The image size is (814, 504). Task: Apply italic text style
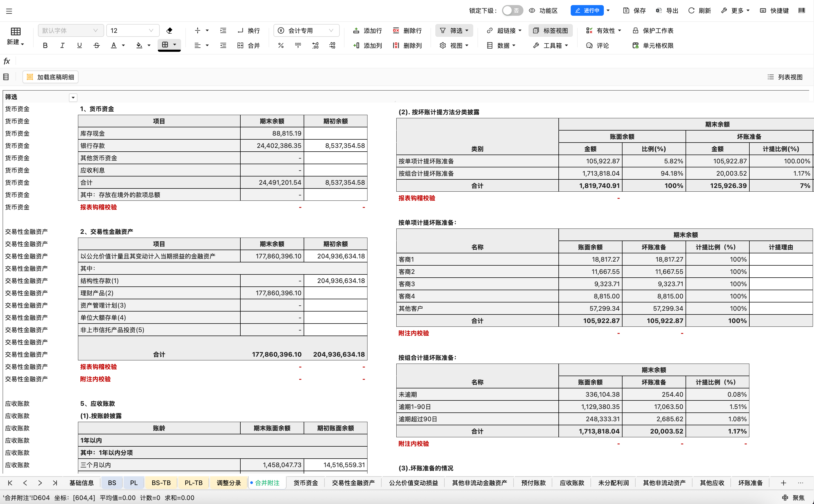(62, 45)
